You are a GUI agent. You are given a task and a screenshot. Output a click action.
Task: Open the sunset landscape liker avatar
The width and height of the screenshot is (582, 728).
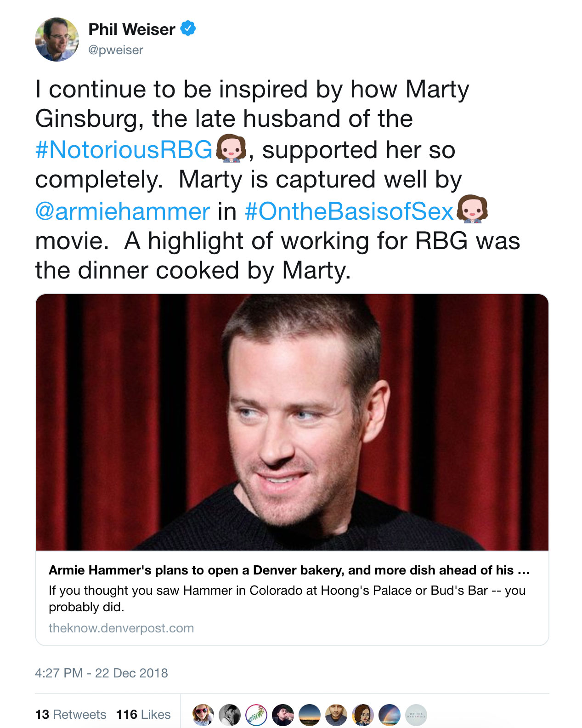pos(310,715)
